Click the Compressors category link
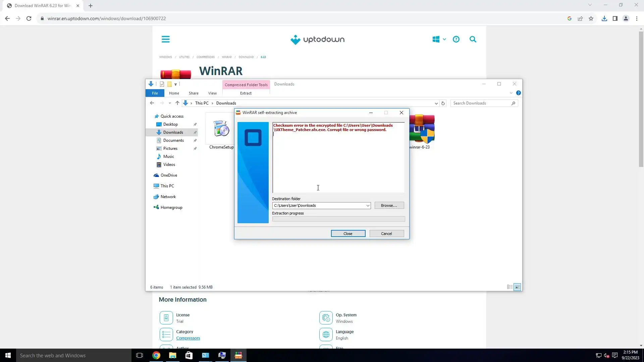644x362 pixels. click(188, 338)
